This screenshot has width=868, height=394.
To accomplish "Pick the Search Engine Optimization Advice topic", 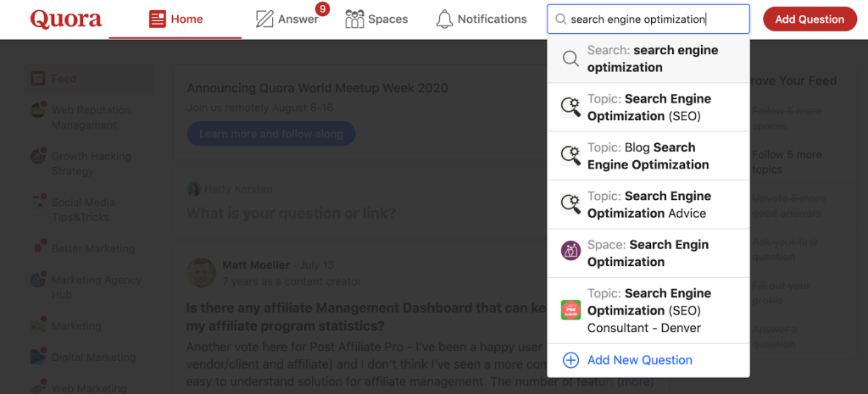I will 648,205.
